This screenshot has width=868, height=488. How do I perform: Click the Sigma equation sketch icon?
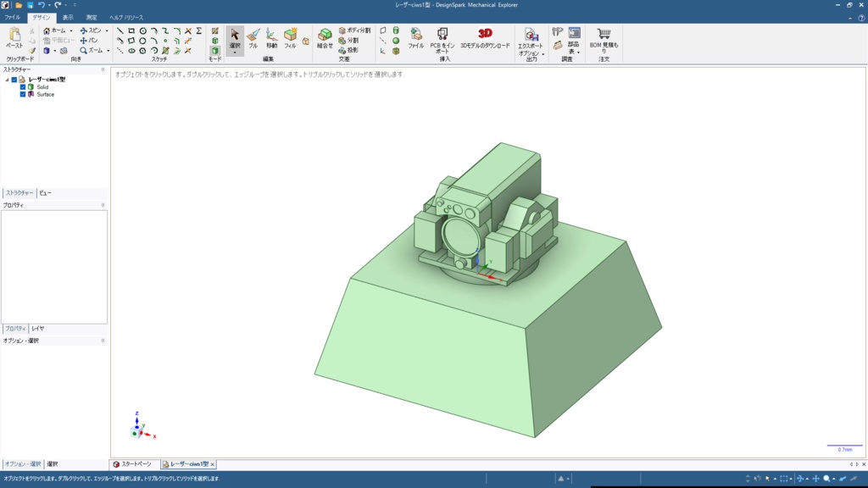tap(198, 30)
